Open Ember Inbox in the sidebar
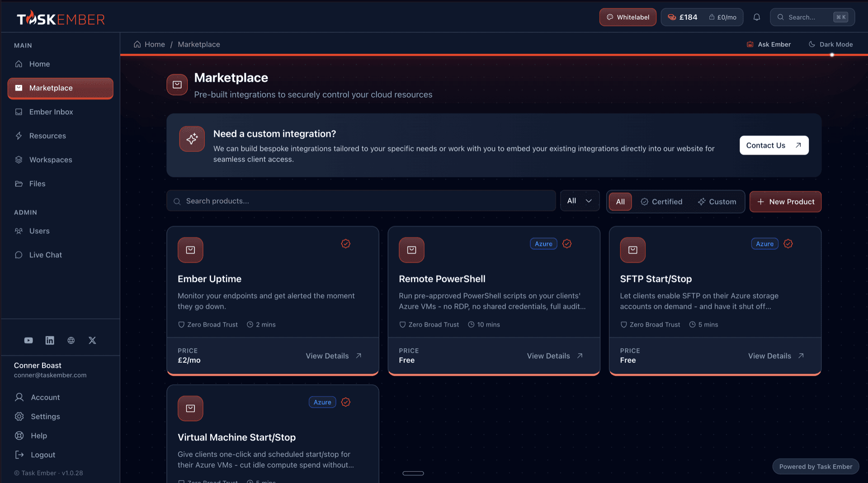Image resolution: width=868 pixels, height=483 pixels. click(60, 112)
